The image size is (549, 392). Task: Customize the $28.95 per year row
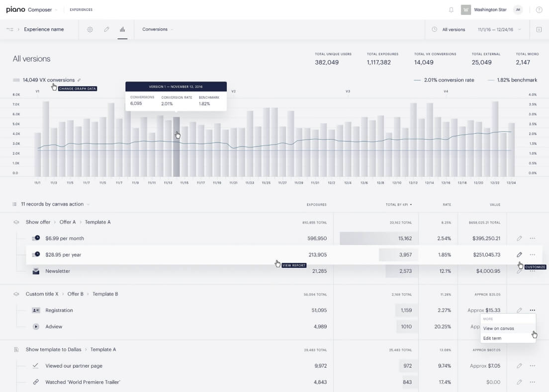click(x=519, y=255)
